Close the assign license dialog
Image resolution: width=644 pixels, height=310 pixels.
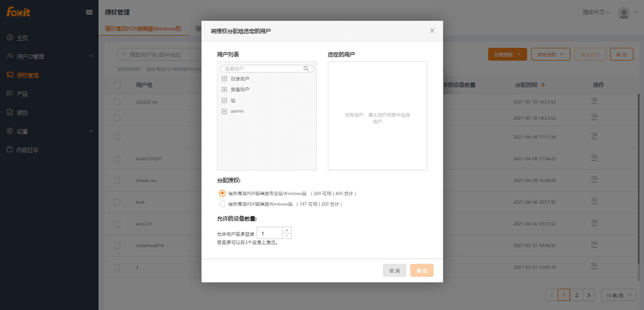(432, 30)
